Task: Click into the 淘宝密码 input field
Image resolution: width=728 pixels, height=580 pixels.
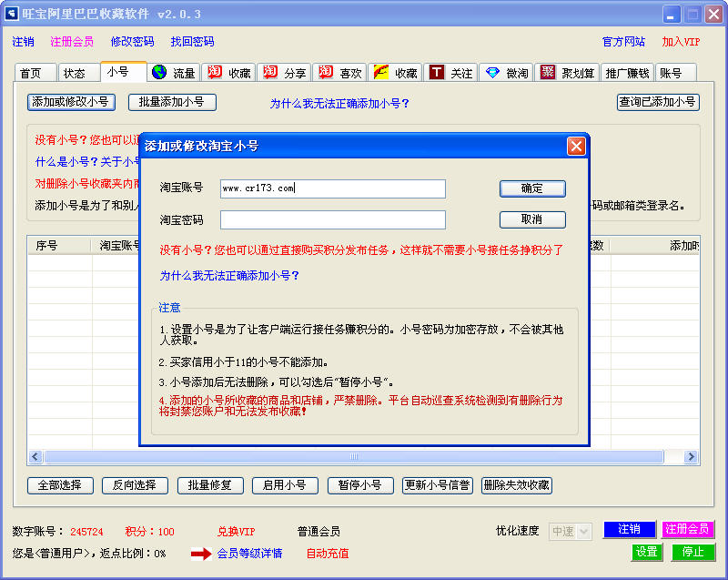Action: coord(333,219)
